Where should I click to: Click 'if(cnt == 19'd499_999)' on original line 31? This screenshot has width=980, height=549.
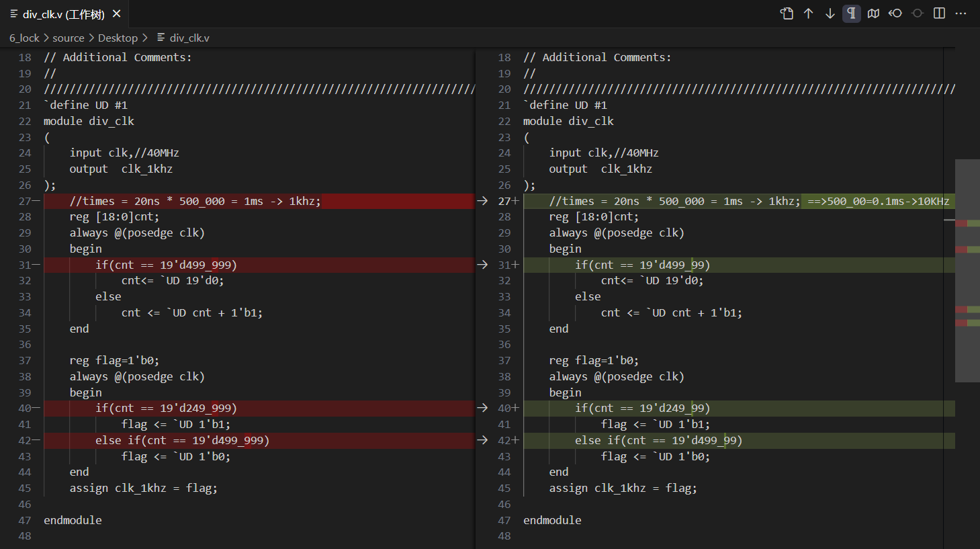tap(166, 265)
